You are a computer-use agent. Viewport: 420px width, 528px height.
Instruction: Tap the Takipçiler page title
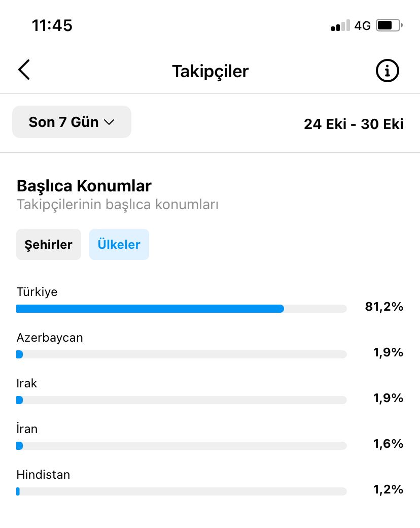[x=211, y=71]
